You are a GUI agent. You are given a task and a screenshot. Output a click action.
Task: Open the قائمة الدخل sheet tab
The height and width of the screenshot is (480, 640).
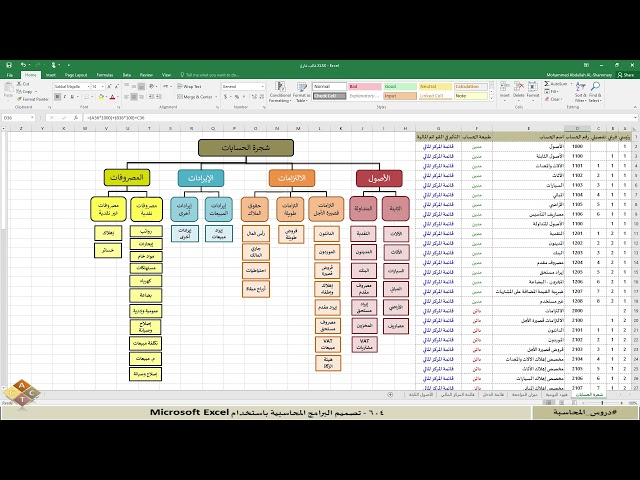(x=493, y=395)
